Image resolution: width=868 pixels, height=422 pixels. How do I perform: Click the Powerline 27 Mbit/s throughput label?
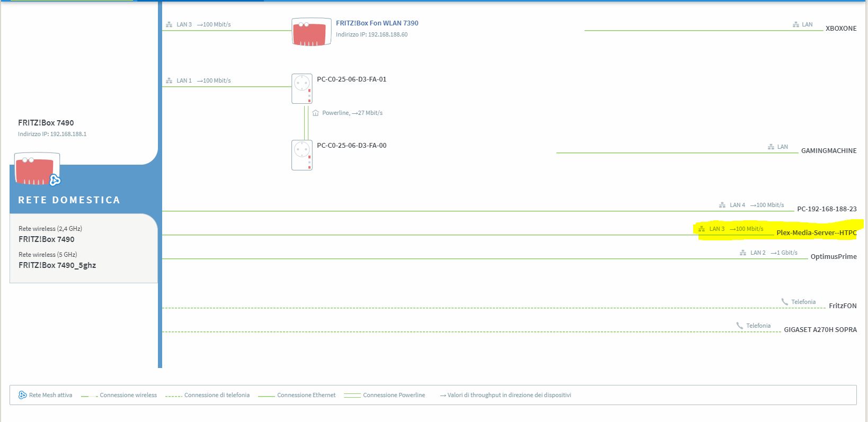coord(352,113)
